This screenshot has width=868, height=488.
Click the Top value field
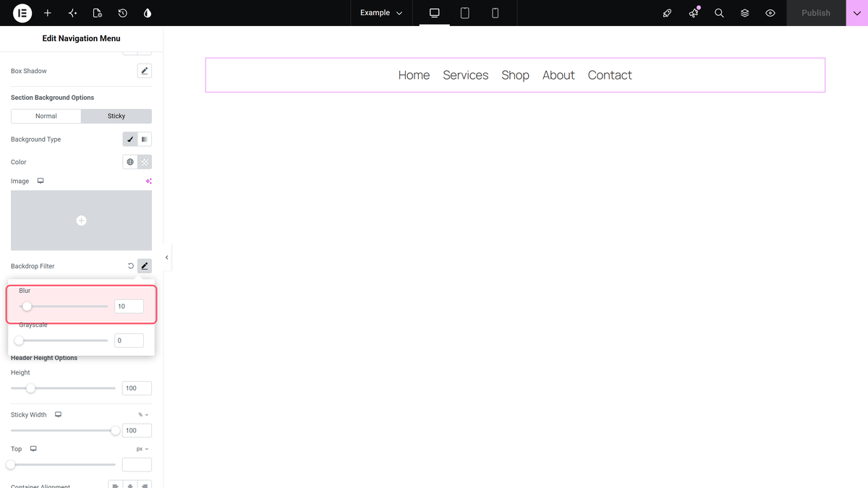[x=137, y=464]
